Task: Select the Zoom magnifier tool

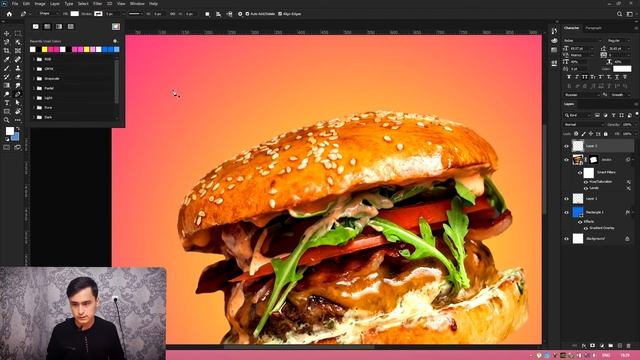Action: click(7, 120)
